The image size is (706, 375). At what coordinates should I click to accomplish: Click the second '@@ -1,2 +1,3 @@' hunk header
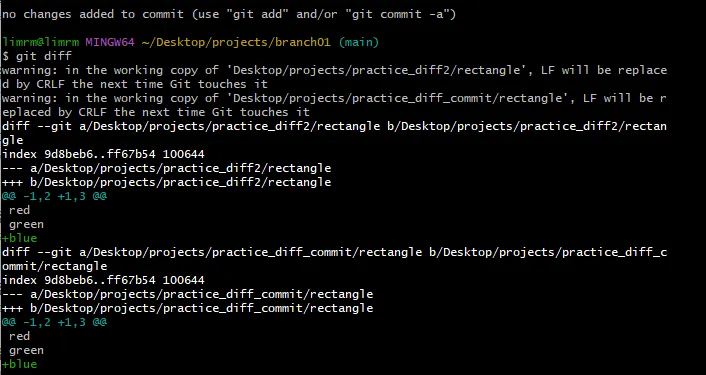tap(54, 322)
